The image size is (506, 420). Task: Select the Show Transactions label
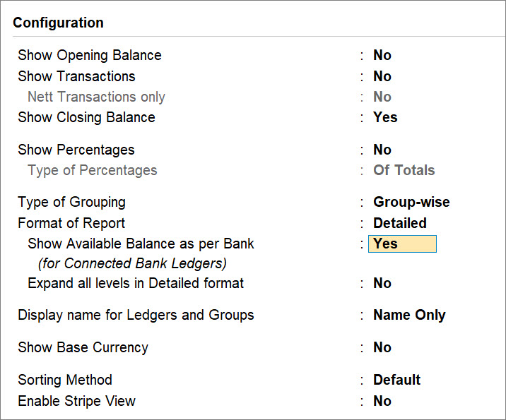(76, 76)
